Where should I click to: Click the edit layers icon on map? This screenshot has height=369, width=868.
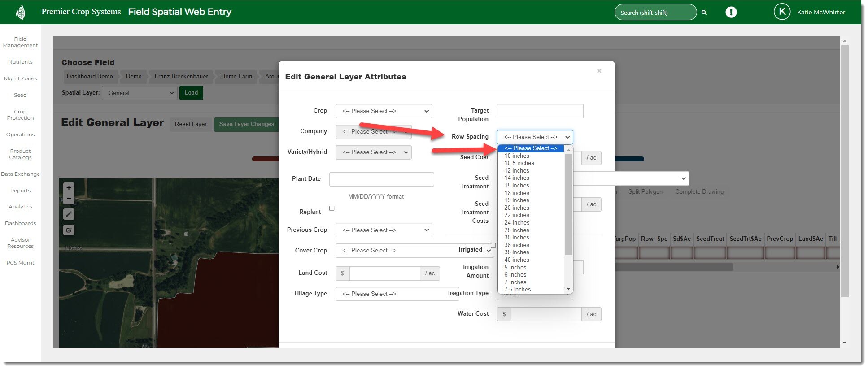(69, 230)
